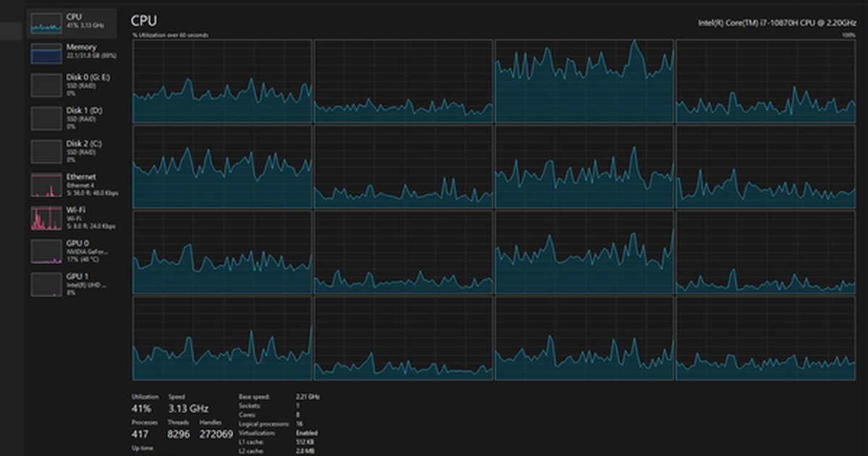
Task: Click the Handles count 272069
Action: click(216, 434)
